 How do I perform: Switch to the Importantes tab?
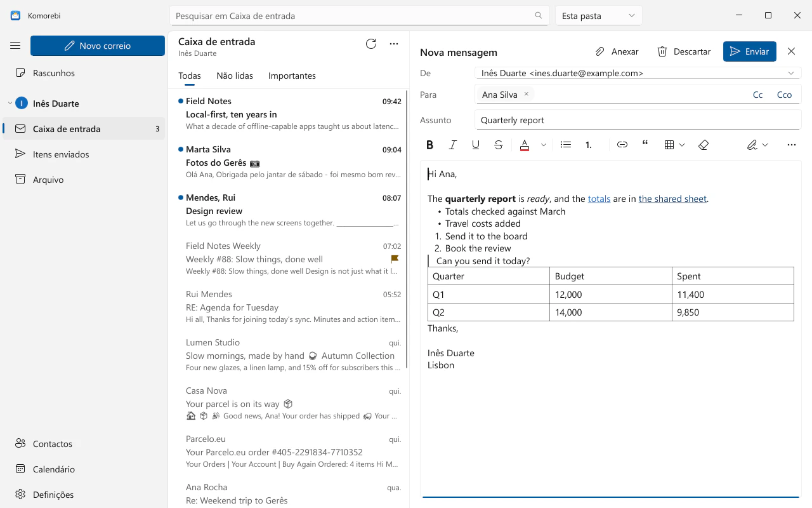click(x=292, y=76)
